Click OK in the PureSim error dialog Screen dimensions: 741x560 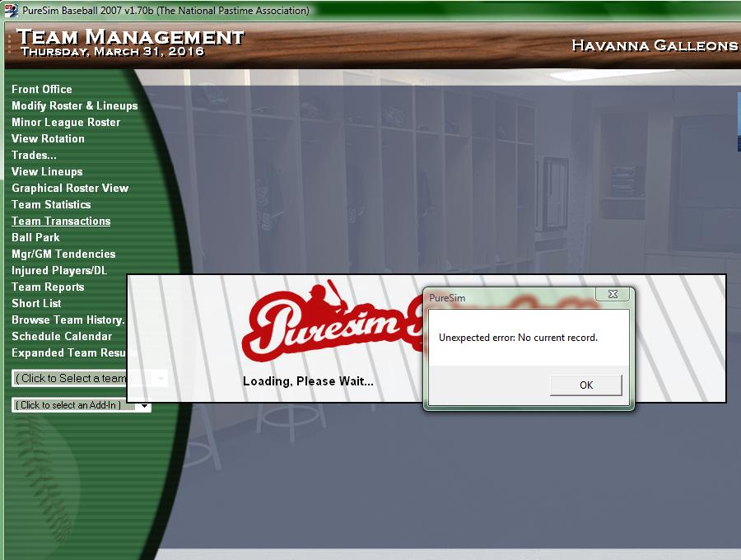pos(586,385)
